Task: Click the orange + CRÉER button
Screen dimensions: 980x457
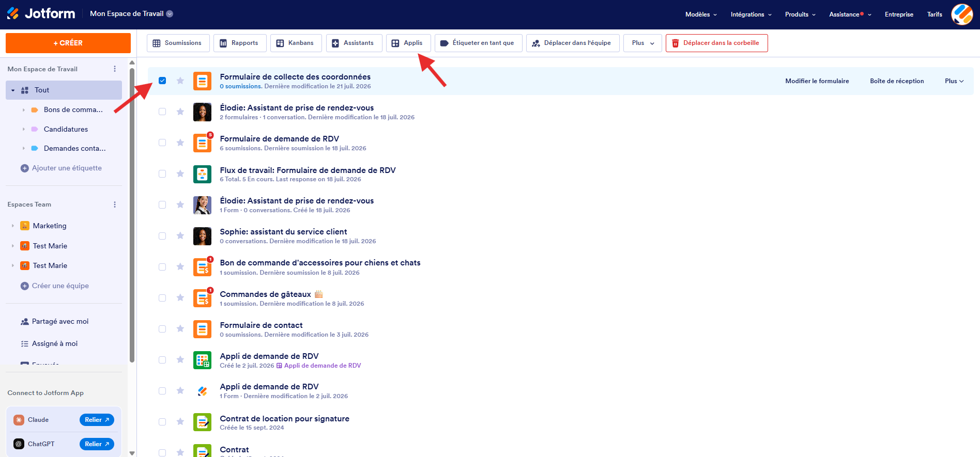Action: tap(68, 43)
